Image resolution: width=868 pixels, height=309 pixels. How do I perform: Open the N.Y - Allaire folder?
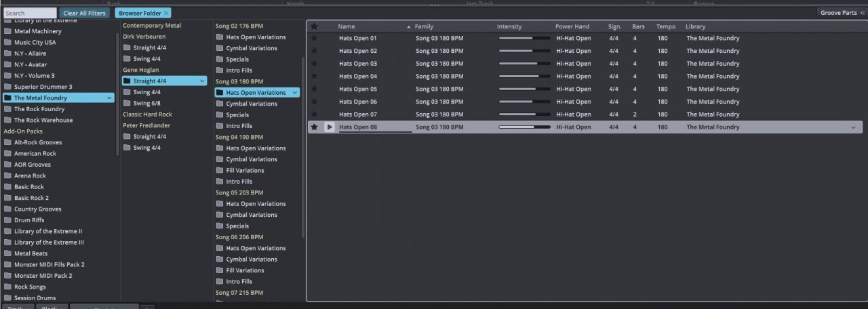pyautogui.click(x=26, y=54)
